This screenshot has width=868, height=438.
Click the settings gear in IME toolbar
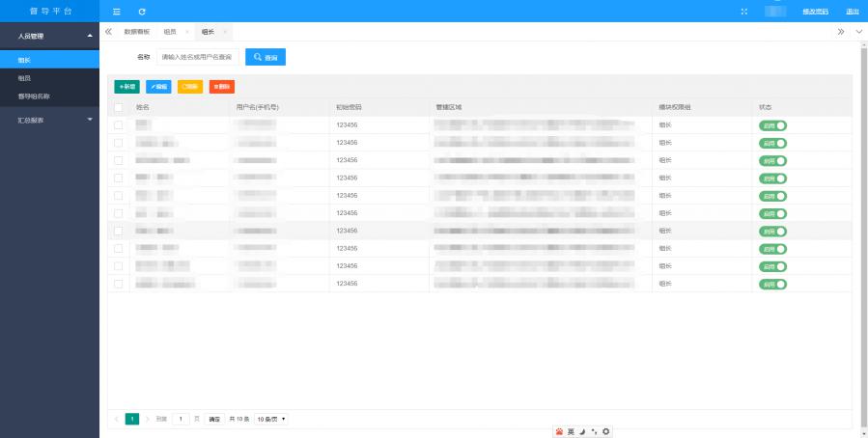(x=606, y=430)
